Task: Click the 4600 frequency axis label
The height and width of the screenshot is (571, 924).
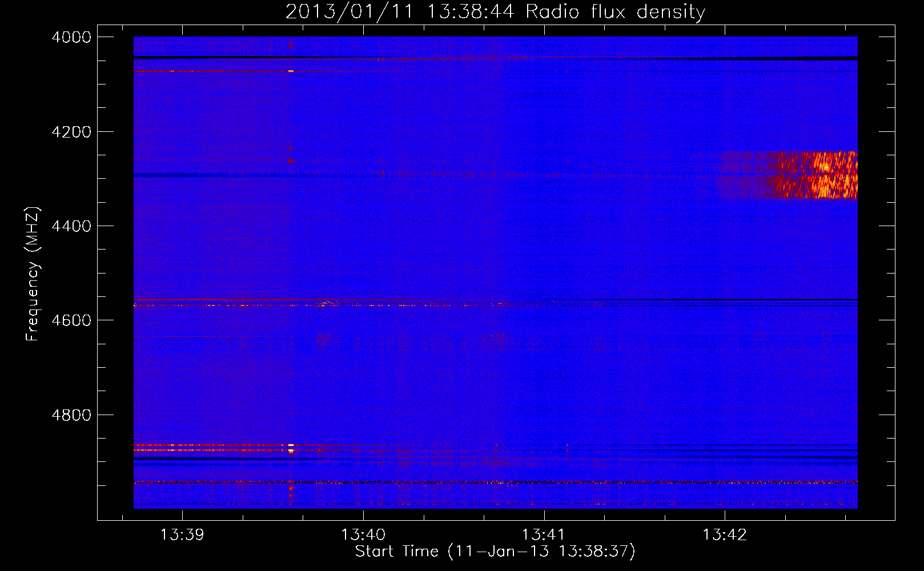Action: pos(71,320)
